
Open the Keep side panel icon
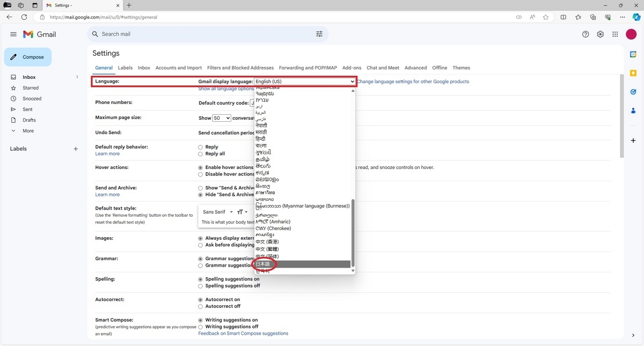tap(633, 73)
